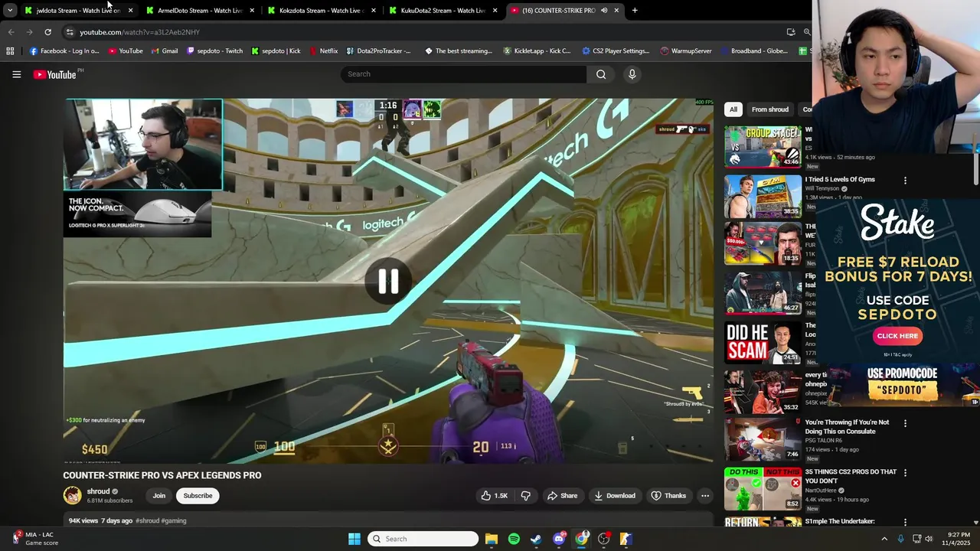Click the Stake CLICK HERE ad button
This screenshot has height=551, width=980.
(897, 336)
